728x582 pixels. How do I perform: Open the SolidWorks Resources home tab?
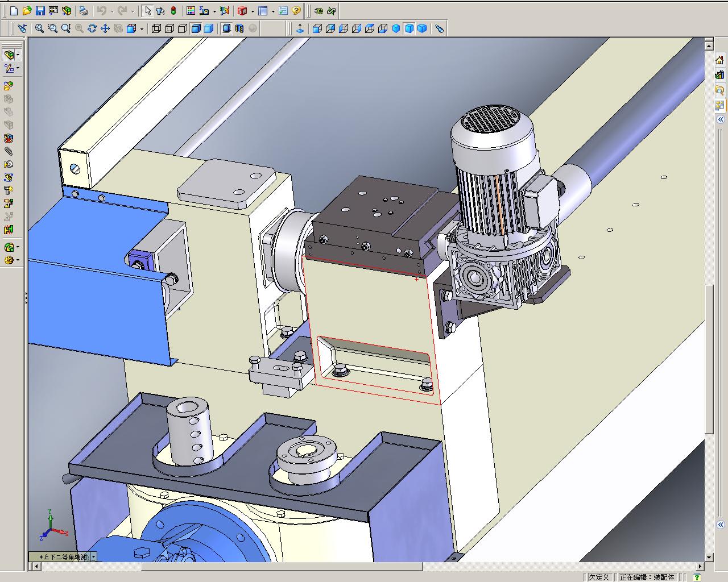(x=720, y=60)
